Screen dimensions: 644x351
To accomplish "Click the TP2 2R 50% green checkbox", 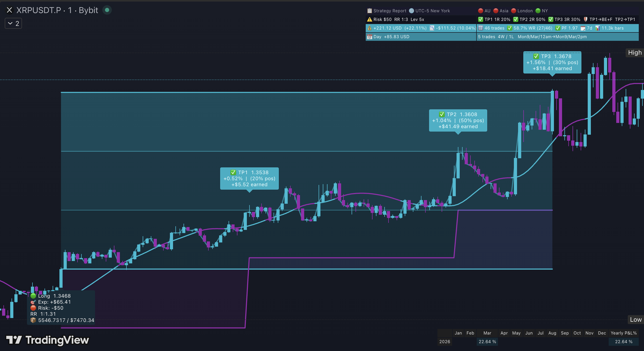I will tap(516, 19).
